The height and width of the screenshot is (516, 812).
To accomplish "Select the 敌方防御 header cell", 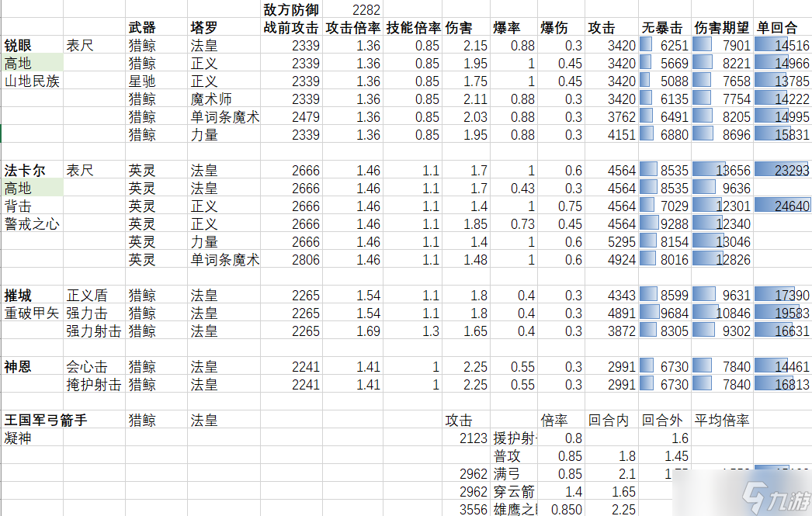I will pos(291,9).
